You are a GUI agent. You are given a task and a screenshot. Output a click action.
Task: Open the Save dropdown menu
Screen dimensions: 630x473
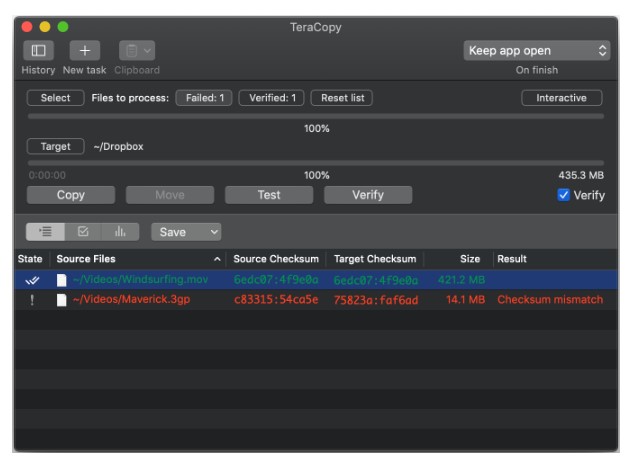186,232
